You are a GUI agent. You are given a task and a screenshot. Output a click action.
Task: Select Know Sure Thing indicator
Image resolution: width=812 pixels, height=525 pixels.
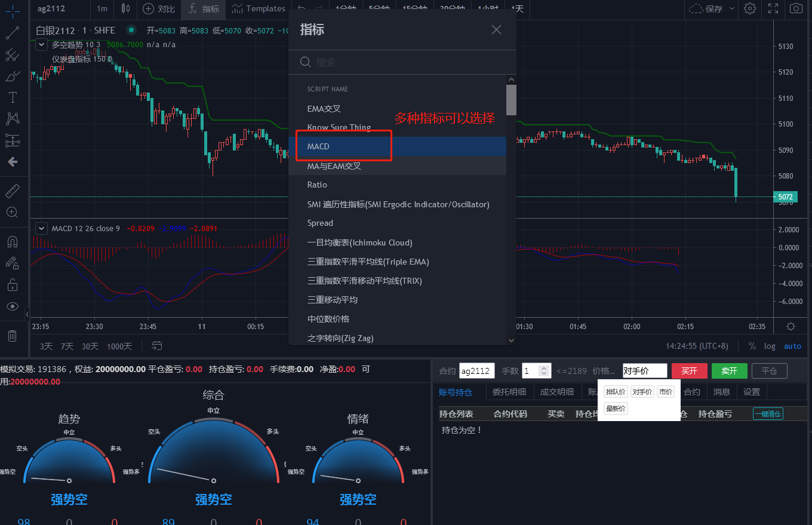pyautogui.click(x=397, y=127)
